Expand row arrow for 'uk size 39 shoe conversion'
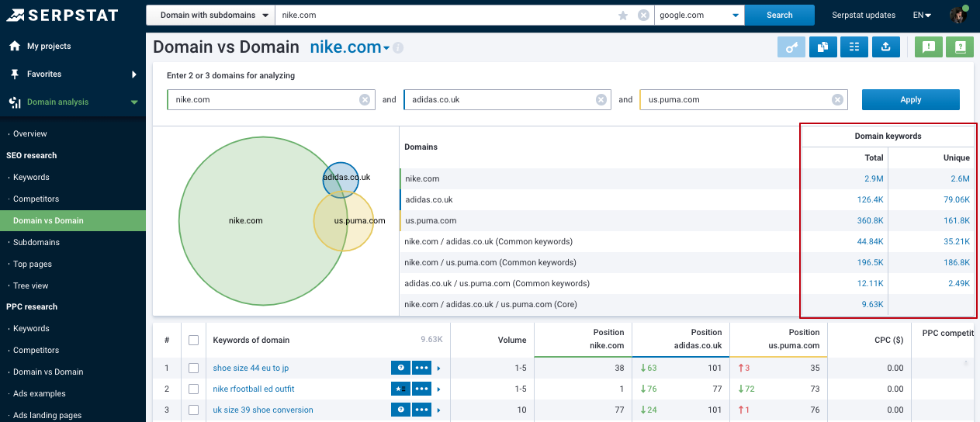Image resolution: width=980 pixels, height=422 pixels. (438, 410)
